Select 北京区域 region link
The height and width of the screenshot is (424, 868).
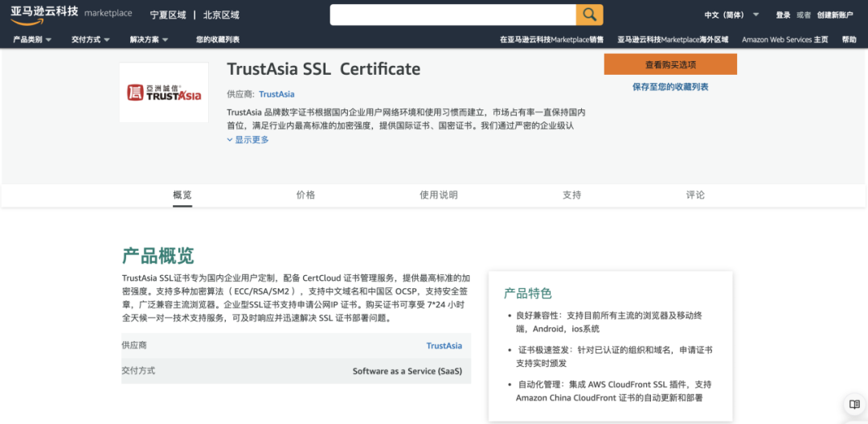[x=222, y=15]
